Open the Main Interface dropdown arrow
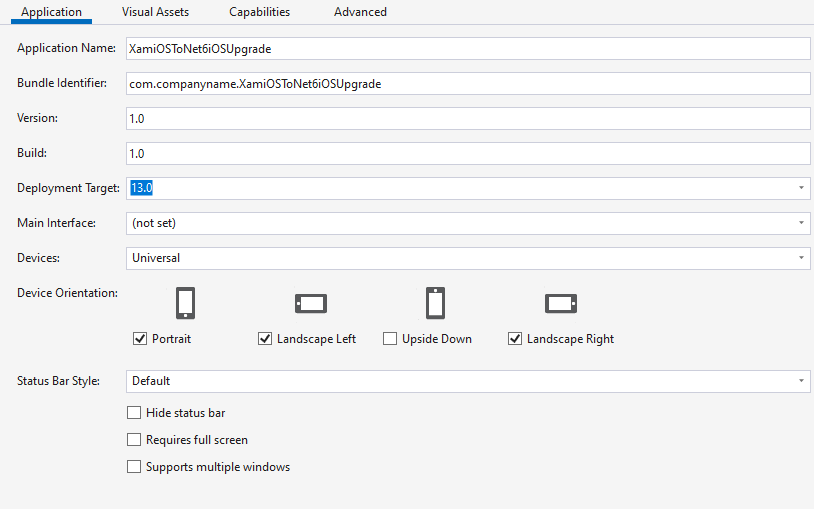814x509 pixels. [801, 223]
